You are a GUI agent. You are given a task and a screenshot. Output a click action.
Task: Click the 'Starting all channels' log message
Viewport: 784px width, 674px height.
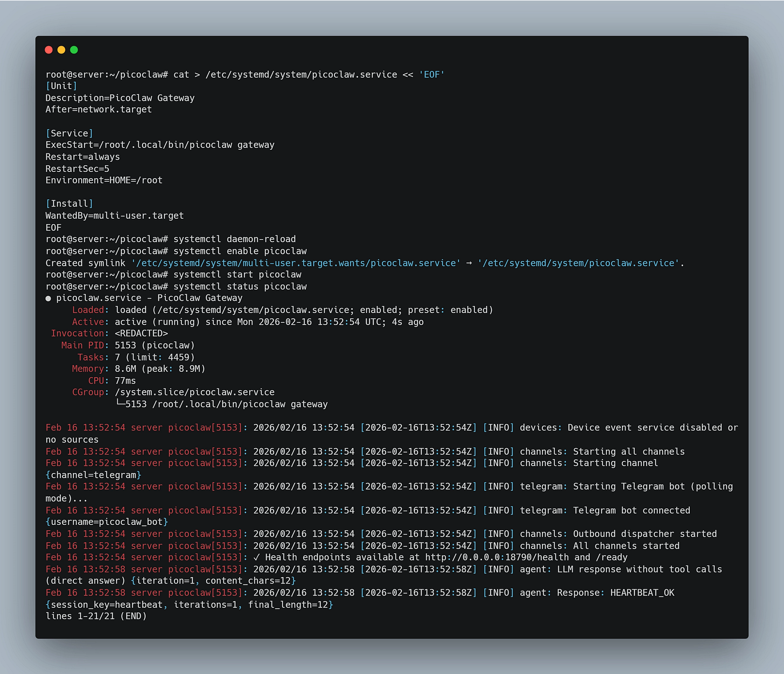(x=629, y=451)
